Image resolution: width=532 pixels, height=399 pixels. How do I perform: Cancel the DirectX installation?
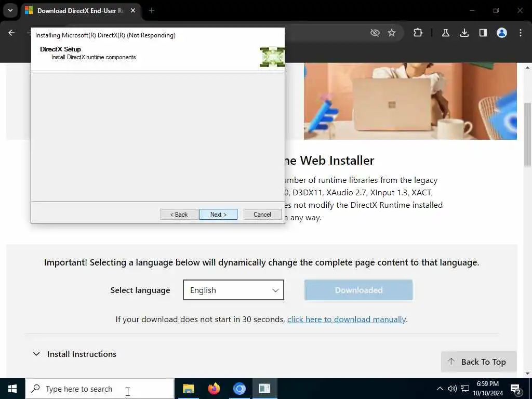(x=262, y=215)
